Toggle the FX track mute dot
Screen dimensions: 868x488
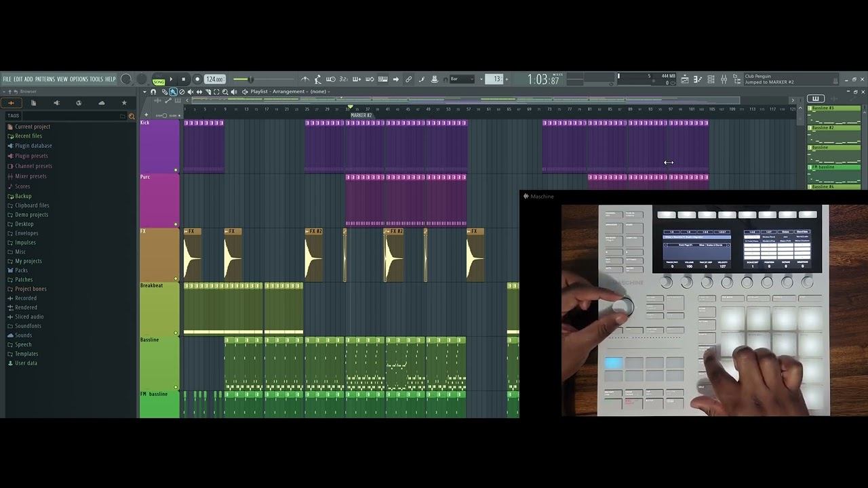(176, 279)
